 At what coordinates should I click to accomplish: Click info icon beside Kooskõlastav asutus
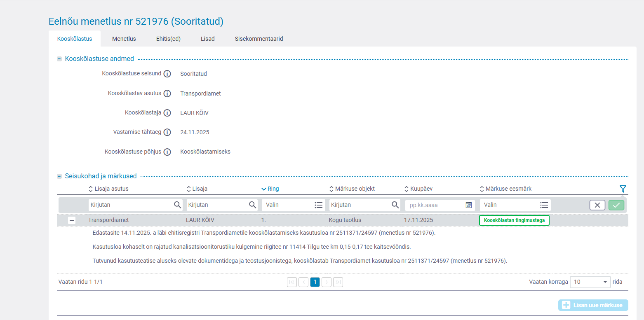pyautogui.click(x=167, y=93)
